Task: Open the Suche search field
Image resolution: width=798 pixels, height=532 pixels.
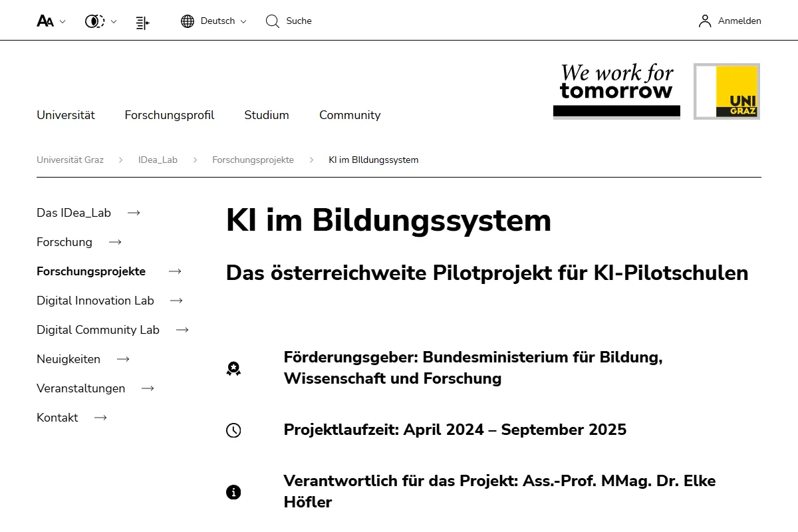Action: (299, 21)
